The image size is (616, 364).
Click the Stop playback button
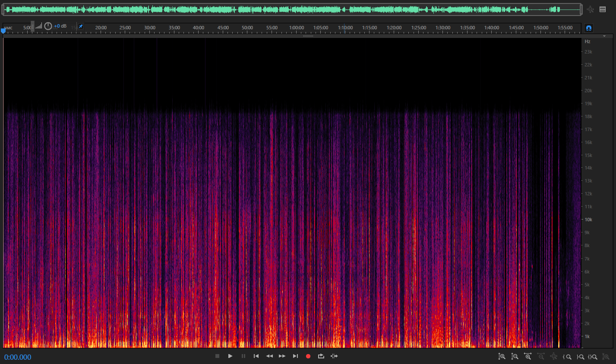(x=217, y=356)
